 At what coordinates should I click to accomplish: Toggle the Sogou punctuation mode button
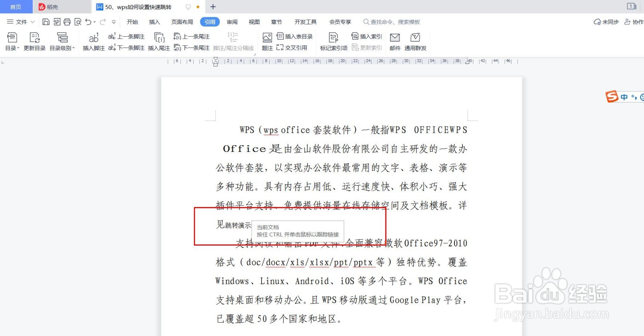634,97
